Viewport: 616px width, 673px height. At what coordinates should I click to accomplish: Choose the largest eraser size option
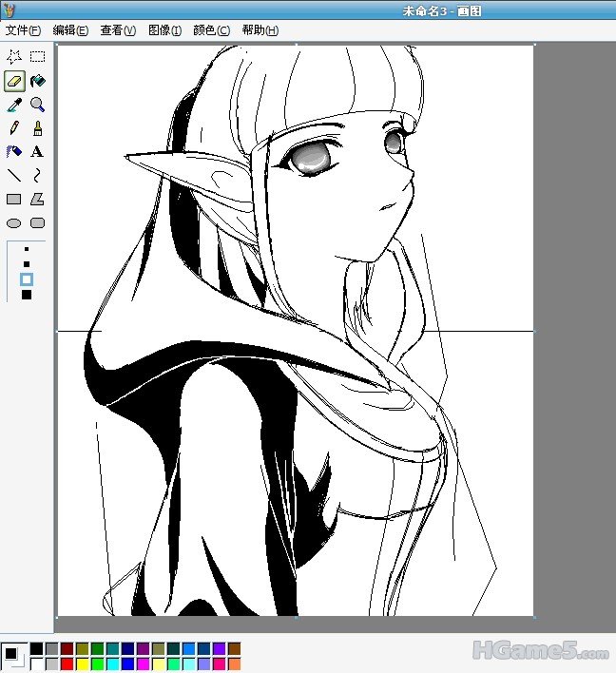[x=27, y=295]
